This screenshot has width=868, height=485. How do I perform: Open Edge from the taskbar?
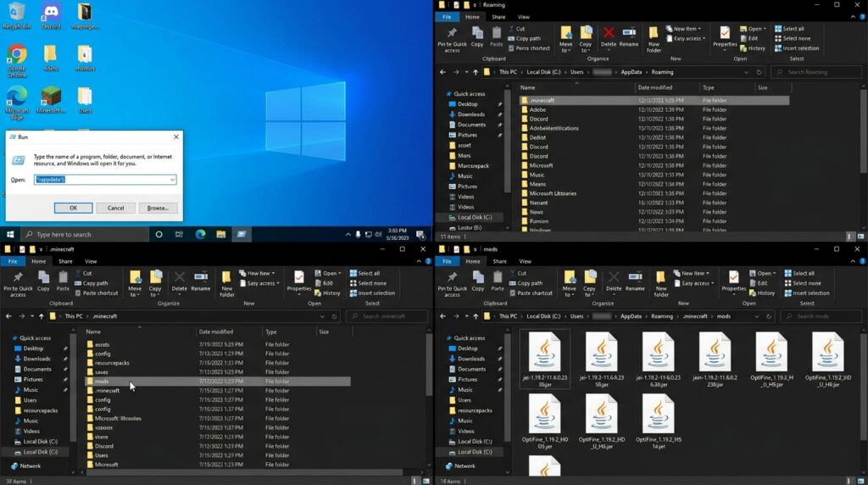tap(200, 234)
